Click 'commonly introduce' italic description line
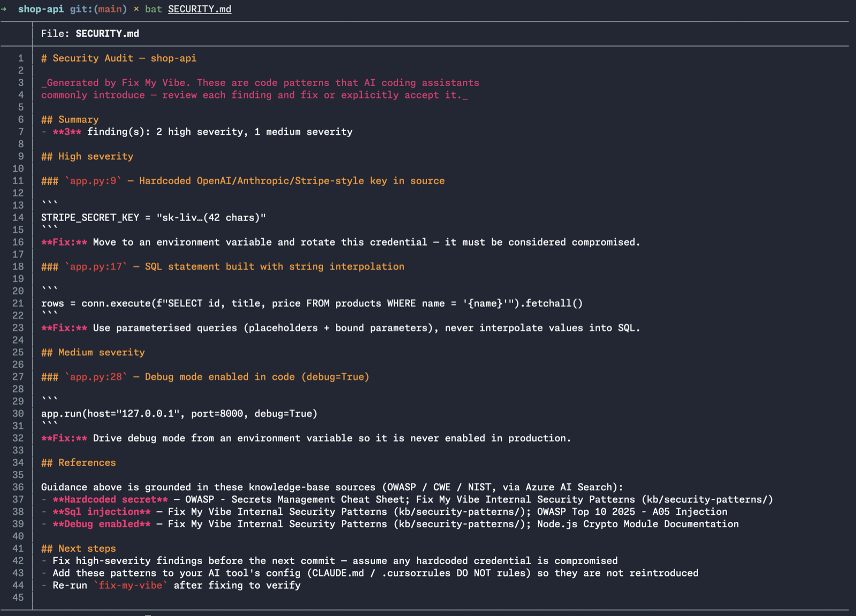The height and width of the screenshot is (616, 856). [x=255, y=95]
